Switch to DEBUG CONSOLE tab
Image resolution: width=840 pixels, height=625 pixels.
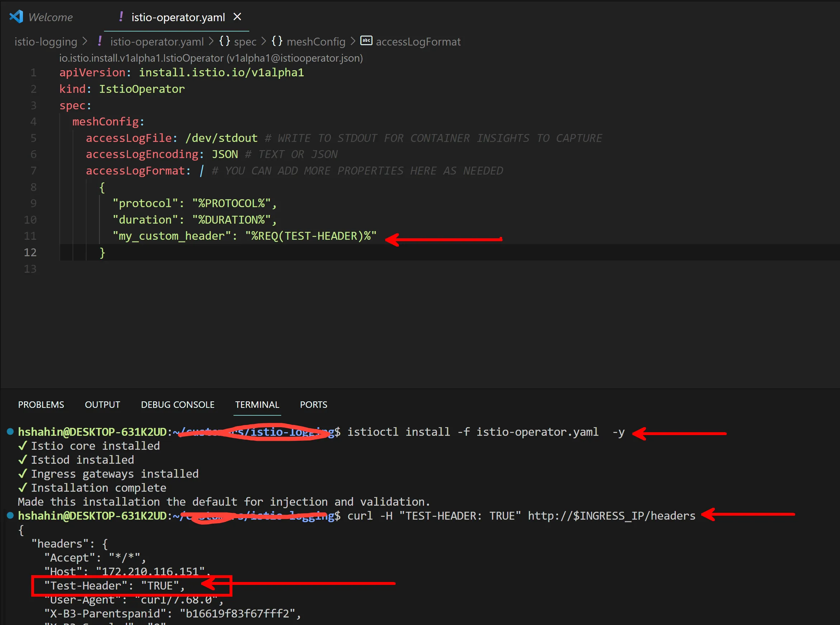point(178,405)
